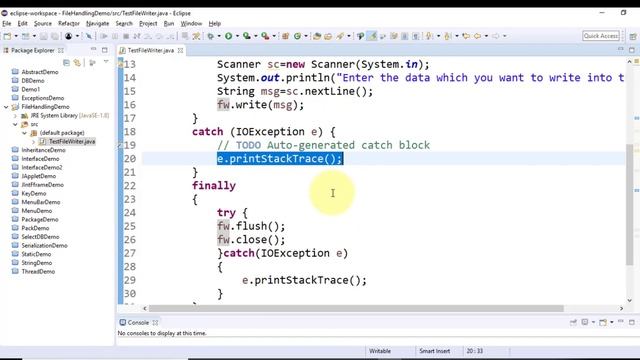Open the Coverage dropdown arrow
Screen dimensions: 640x360
256,36
